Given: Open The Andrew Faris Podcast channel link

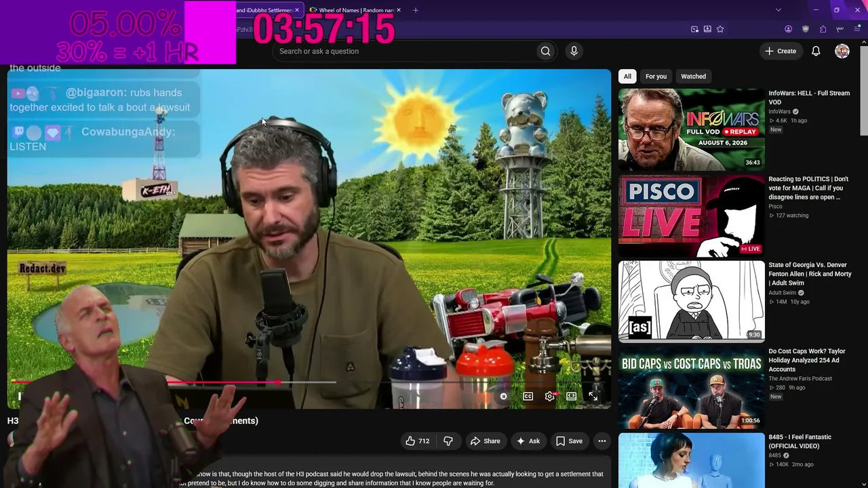Looking at the screenshot, I should (x=800, y=378).
